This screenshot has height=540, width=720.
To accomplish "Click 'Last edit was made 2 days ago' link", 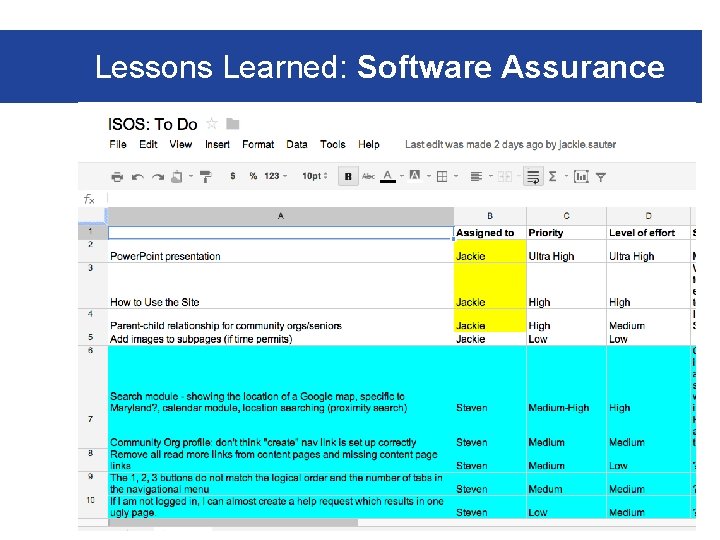I will 510,145.
